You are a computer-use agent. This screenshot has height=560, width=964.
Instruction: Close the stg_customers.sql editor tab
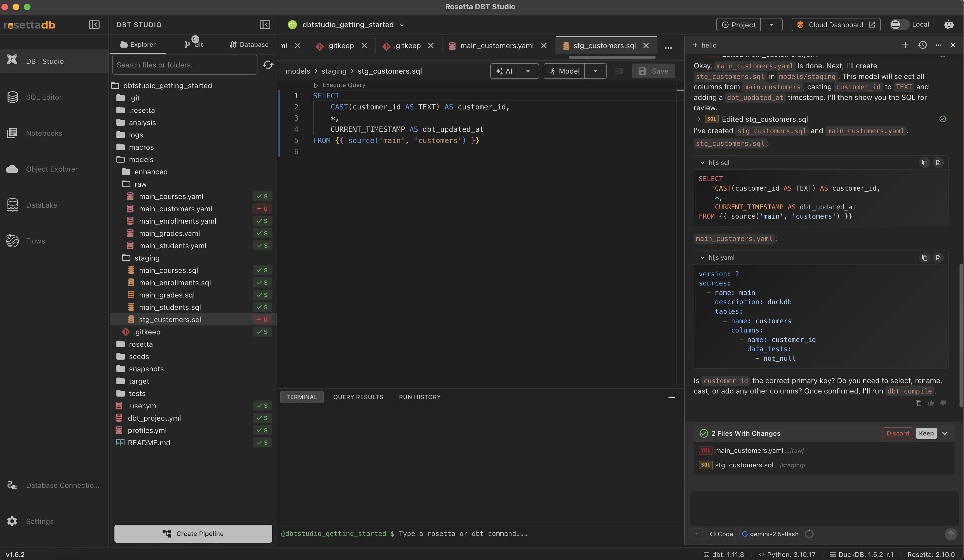pyautogui.click(x=646, y=46)
